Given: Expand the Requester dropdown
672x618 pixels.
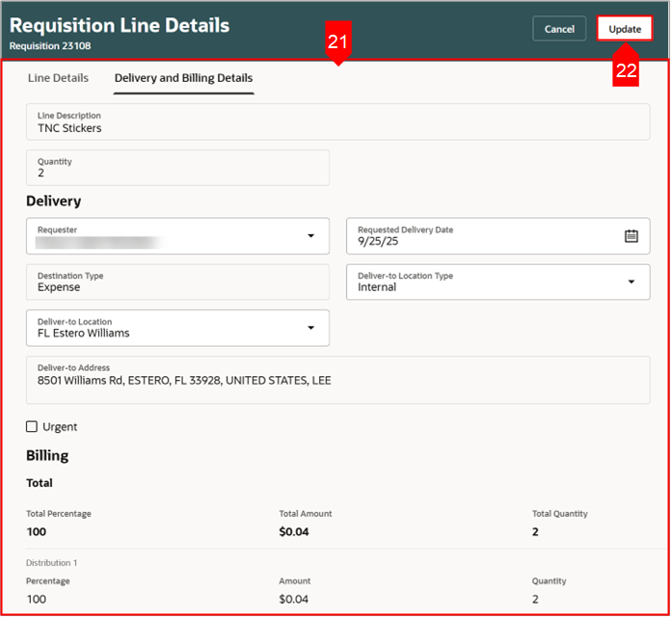Looking at the screenshot, I should coord(310,236).
